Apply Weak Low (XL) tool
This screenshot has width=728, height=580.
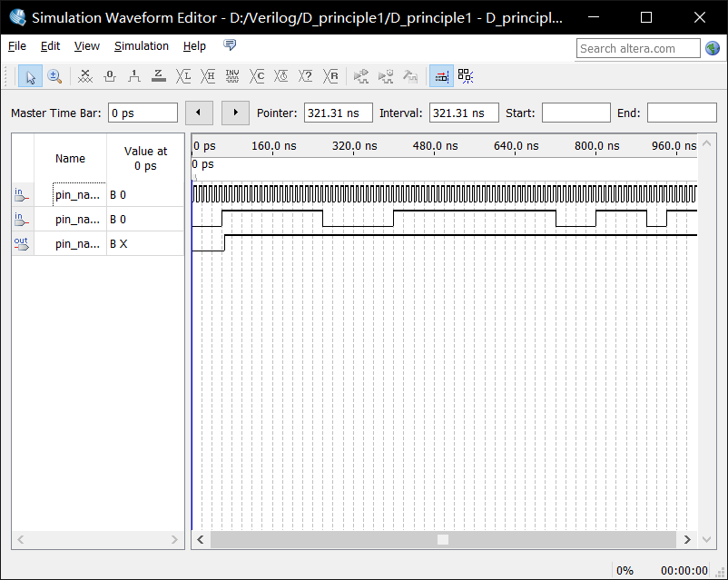[x=183, y=76]
